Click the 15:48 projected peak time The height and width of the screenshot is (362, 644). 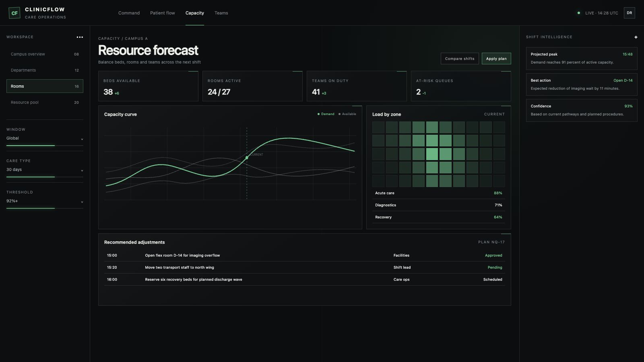627,54
